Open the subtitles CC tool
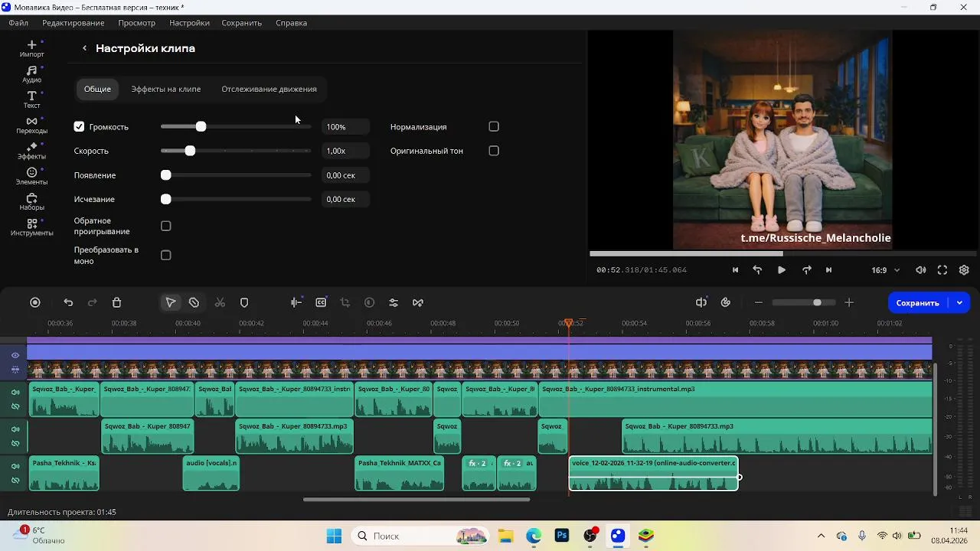This screenshot has width=980, height=551. [x=321, y=303]
